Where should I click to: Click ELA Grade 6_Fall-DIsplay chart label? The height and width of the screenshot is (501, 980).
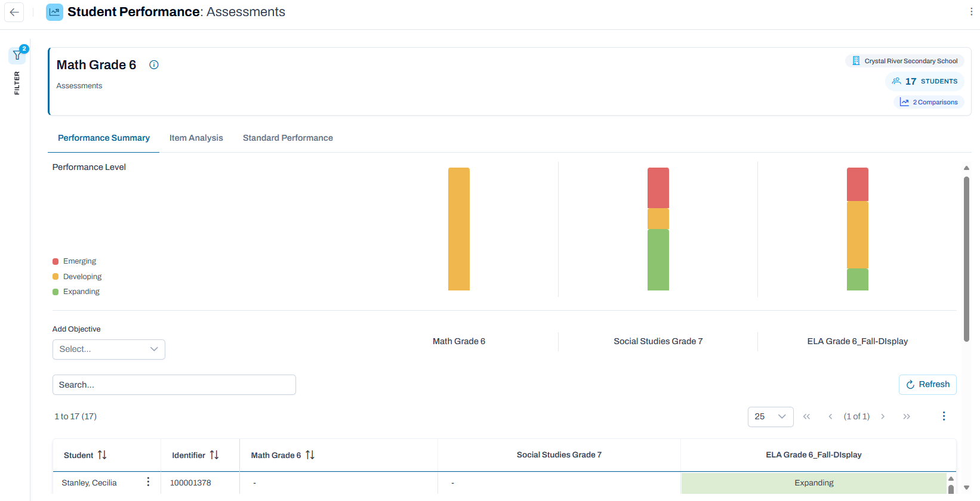click(858, 341)
